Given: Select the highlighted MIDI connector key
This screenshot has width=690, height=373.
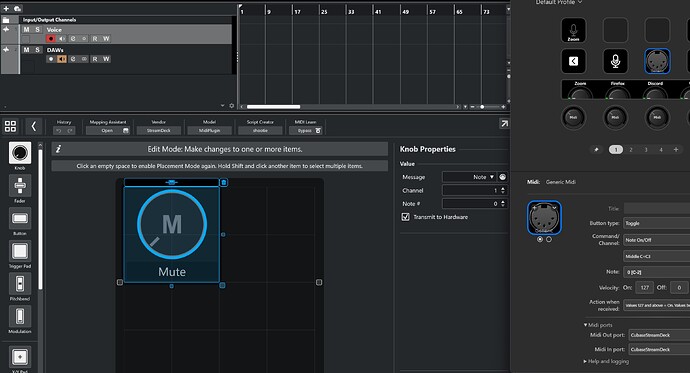Looking at the screenshot, I should point(657,61).
